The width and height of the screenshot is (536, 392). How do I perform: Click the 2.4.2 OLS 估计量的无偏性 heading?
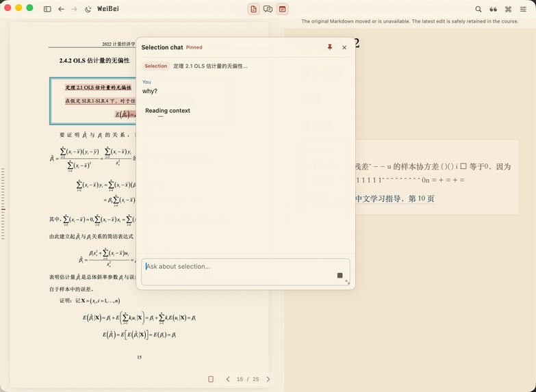[x=94, y=60]
